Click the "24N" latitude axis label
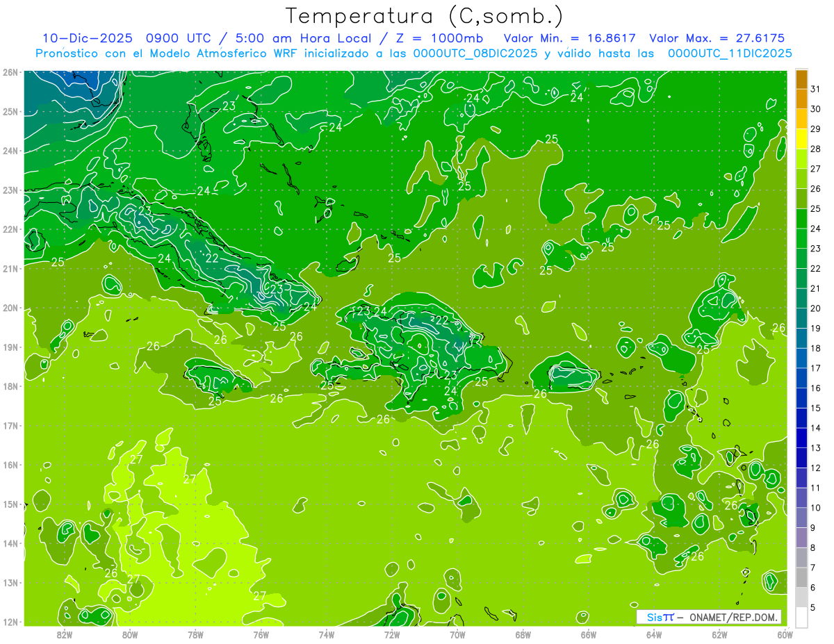834x644 pixels. [10, 151]
